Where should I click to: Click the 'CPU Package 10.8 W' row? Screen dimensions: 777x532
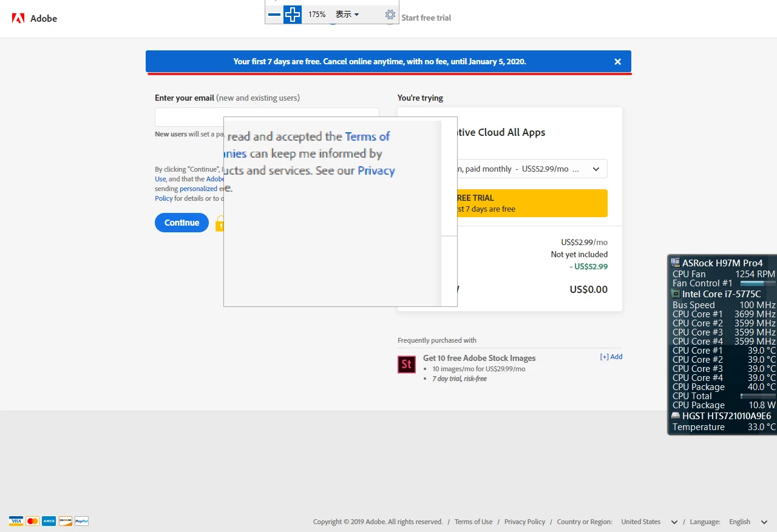(x=724, y=405)
